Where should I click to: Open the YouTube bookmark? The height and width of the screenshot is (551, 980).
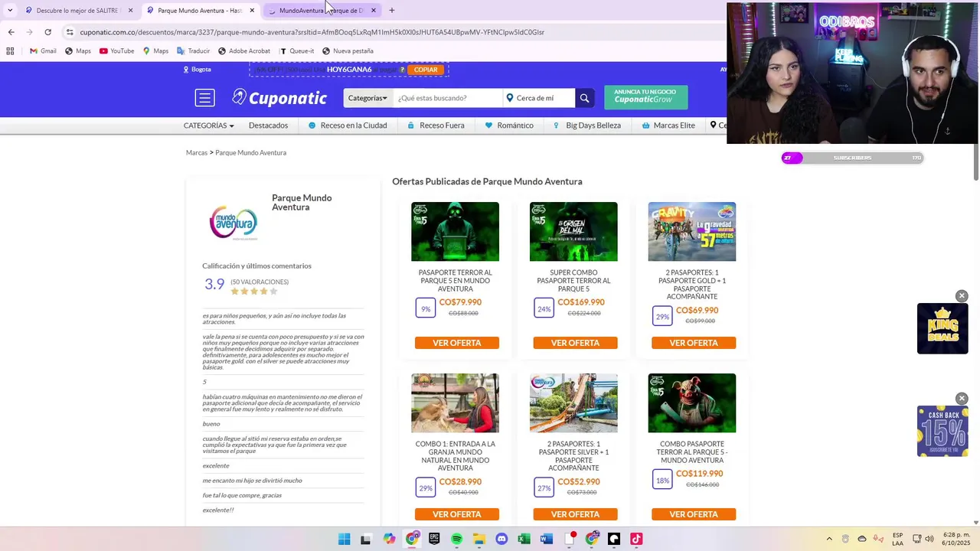click(116, 51)
